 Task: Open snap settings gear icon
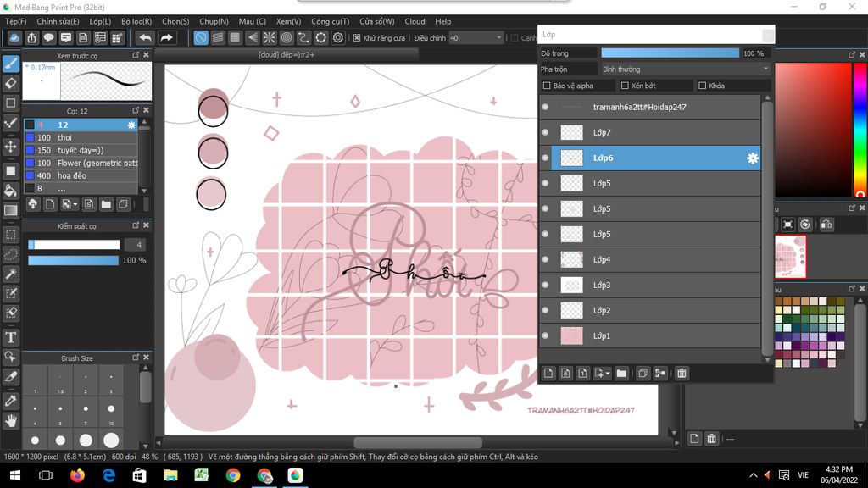click(338, 37)
